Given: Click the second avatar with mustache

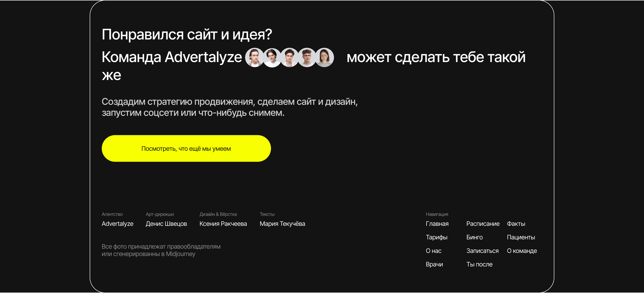Looking at the screenshot, I should [272, 57].
